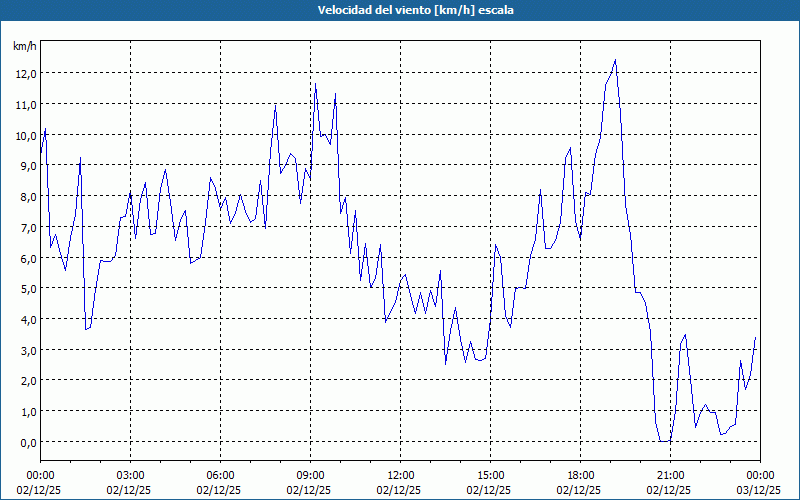
Task: Select the 0,0 y-axis label
Action: tap(27, 442)
